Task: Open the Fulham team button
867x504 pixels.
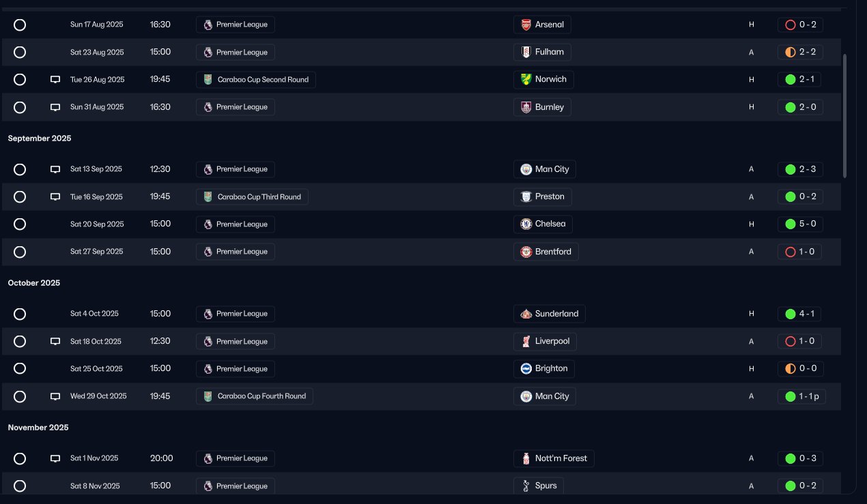Action: pyautogui.click(x=542, y=52)
